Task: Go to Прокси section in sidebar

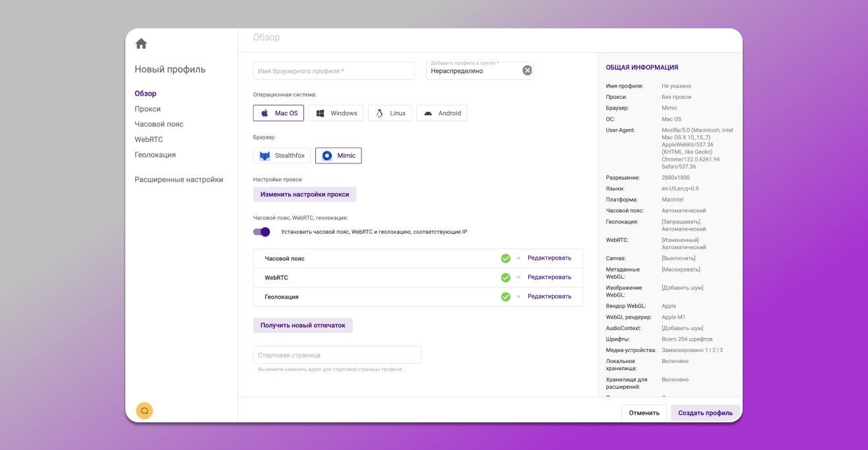Action: pos(148,109)
